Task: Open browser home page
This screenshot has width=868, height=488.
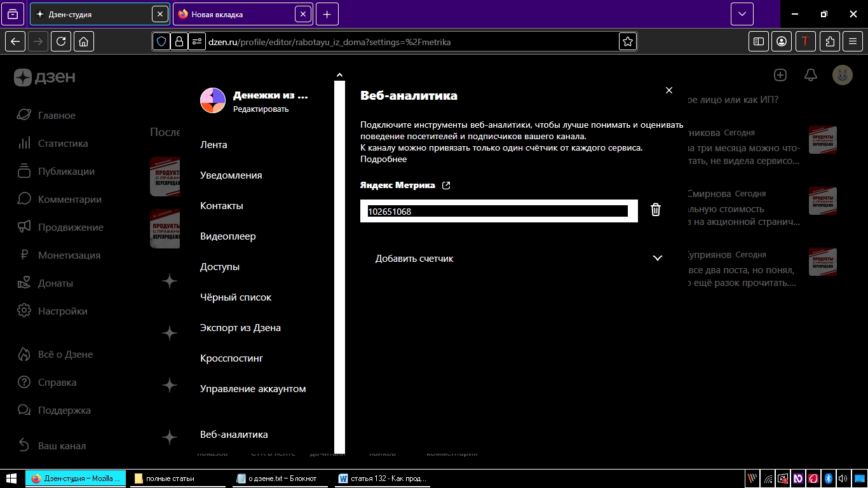Action: point(84,41)
